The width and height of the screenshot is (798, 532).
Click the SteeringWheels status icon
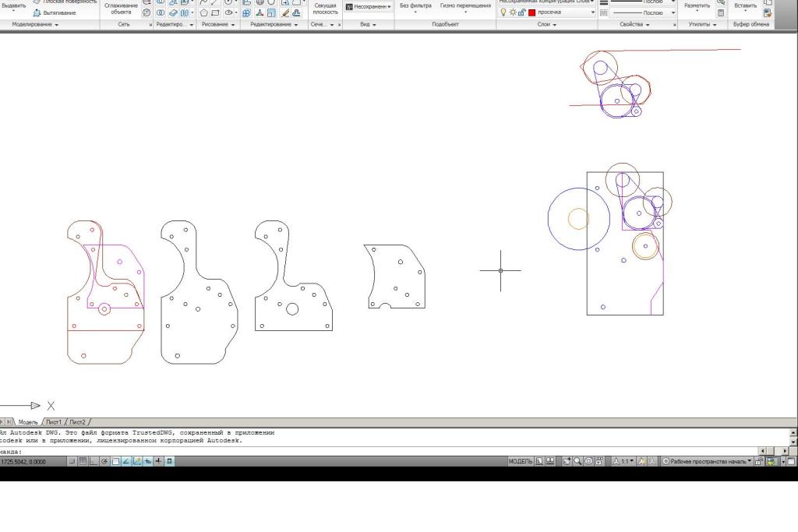(589, 461)
